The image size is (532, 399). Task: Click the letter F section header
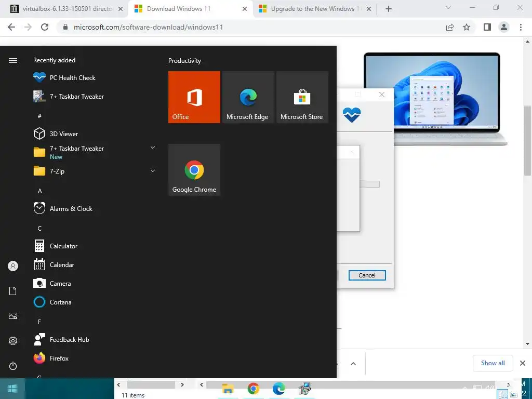click(39, 322)
